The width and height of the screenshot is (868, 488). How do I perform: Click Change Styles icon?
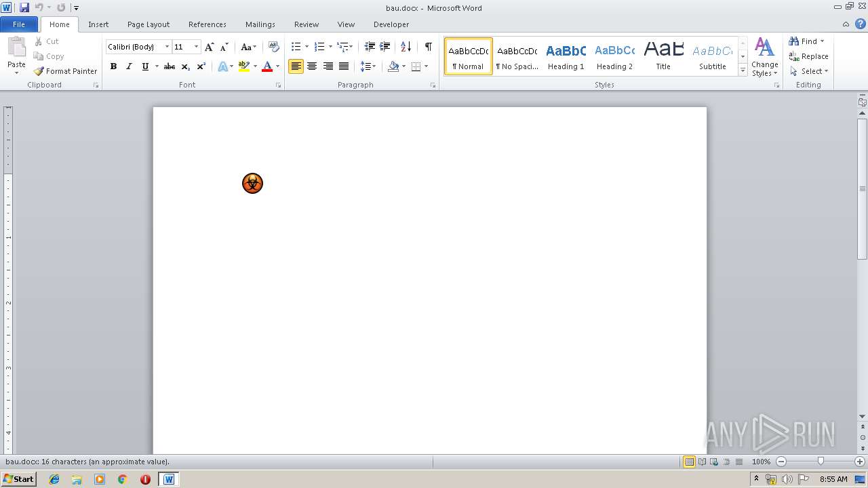coord(764,58)
